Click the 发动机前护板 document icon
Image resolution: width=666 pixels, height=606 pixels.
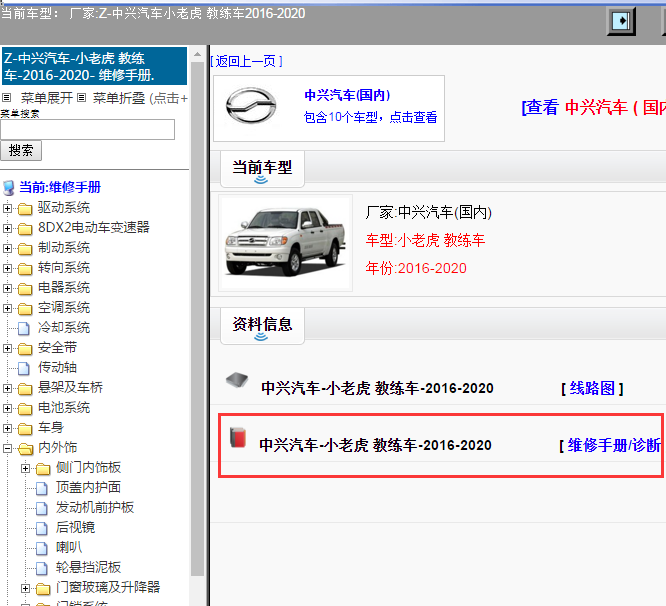click(42, 508)
